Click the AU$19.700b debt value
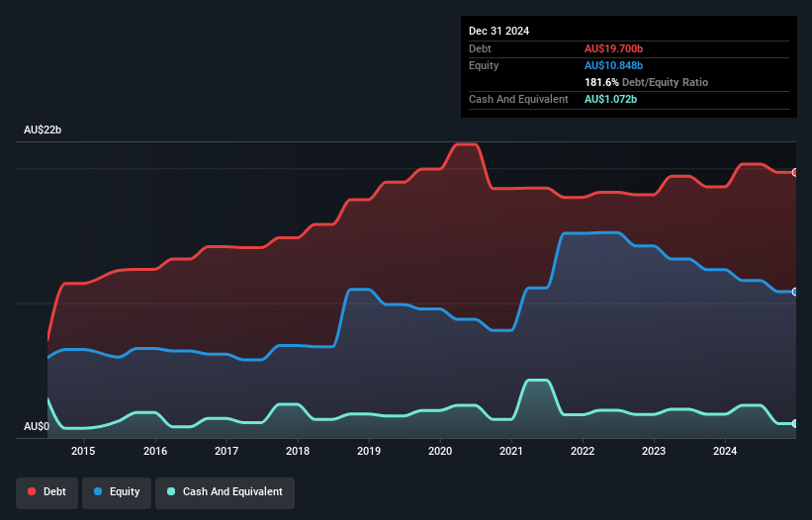The width and height of the screenshot is (812, 520). point(613,48)
